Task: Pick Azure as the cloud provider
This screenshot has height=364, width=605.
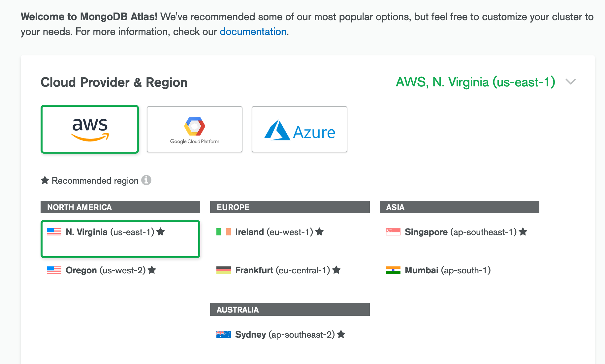Action: [x=300, y=129]
